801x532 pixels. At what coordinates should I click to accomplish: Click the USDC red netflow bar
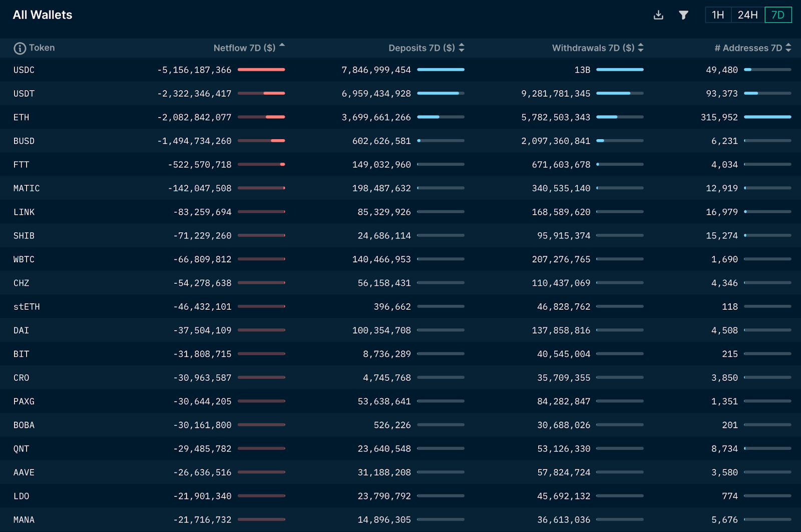point(261,70)
